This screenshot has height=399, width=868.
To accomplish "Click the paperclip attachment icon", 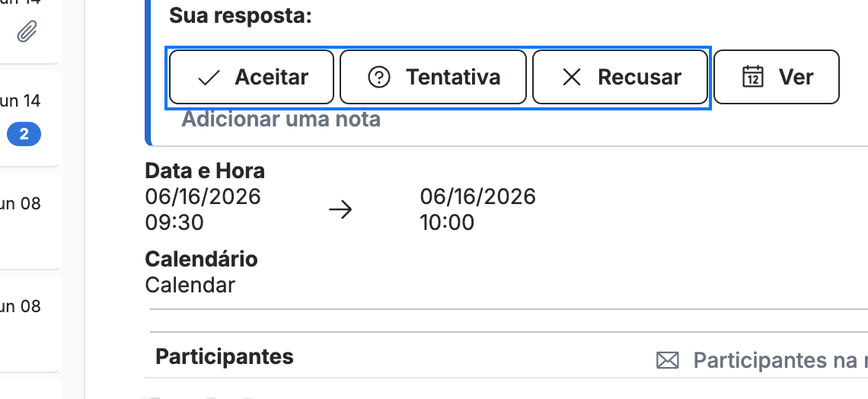I will click(x=27, y=31).
